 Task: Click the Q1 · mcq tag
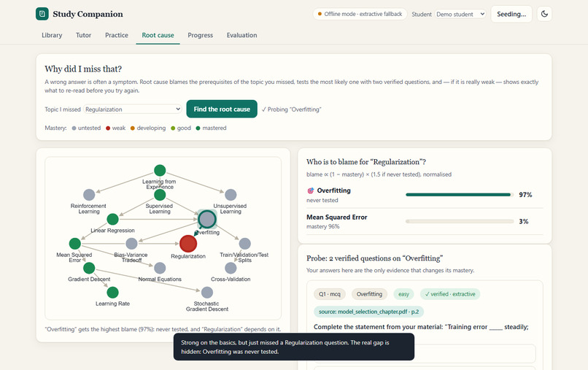coord(330,294)
